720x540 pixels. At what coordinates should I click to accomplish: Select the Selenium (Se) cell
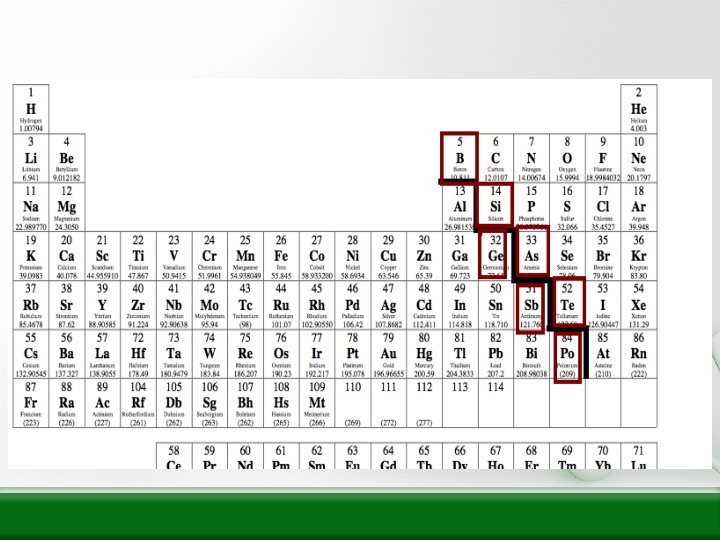pyautogui.click(x=567, y=256)
